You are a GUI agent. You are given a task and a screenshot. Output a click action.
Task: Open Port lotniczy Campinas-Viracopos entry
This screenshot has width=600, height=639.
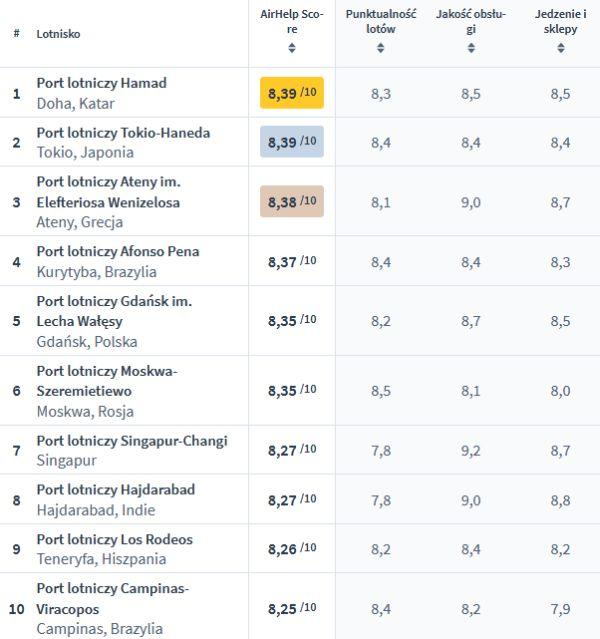[x=112, y=598]
